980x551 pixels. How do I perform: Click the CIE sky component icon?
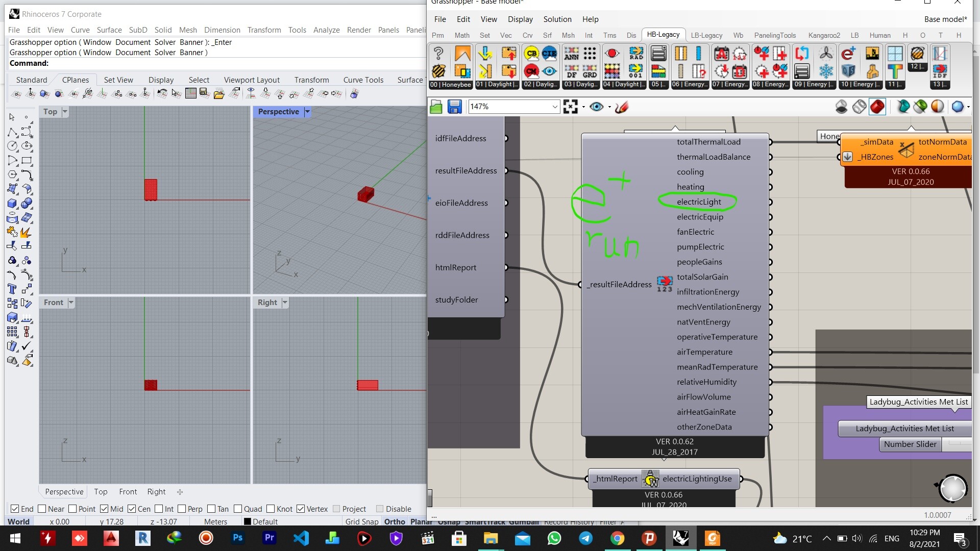coord(549,54)
